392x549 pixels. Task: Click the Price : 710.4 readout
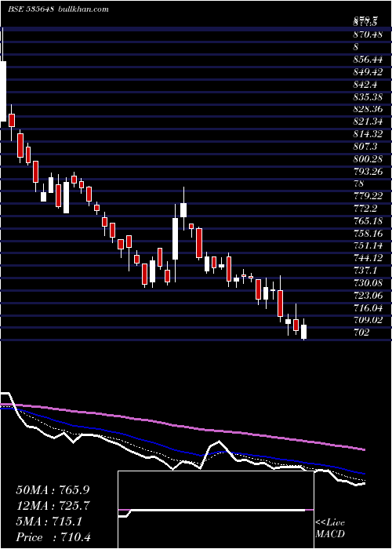[x=53, y=538]
